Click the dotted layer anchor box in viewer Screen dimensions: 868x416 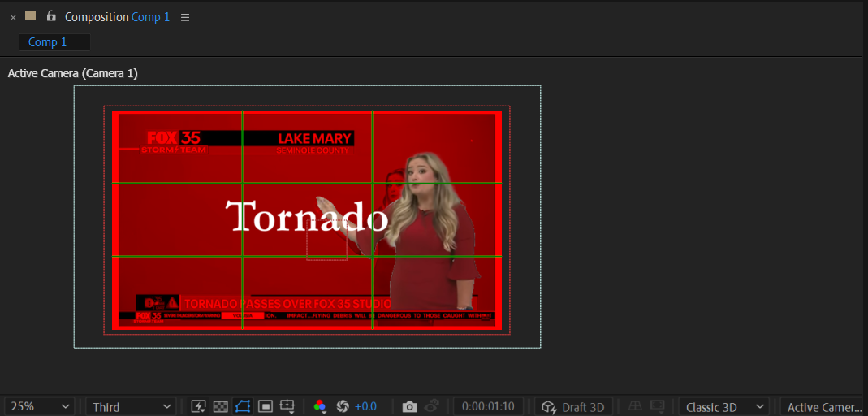326,240
